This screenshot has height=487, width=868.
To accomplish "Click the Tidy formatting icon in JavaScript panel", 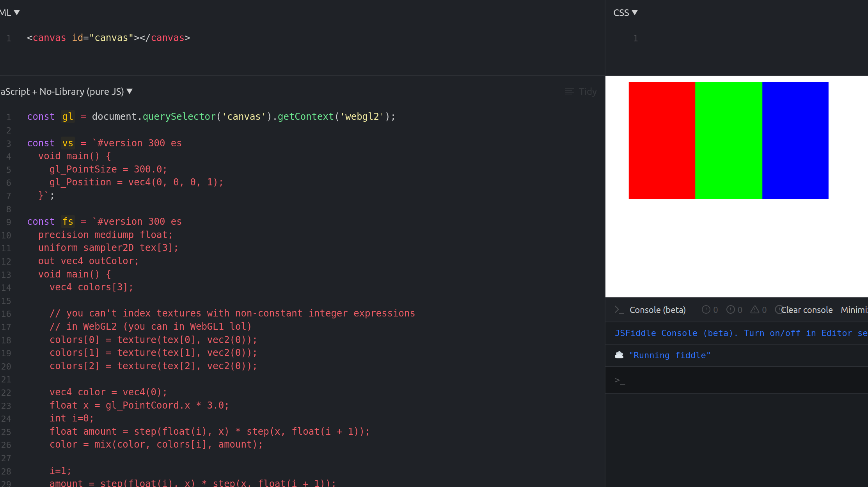I will pyautogui.click(x=569, y=91).
